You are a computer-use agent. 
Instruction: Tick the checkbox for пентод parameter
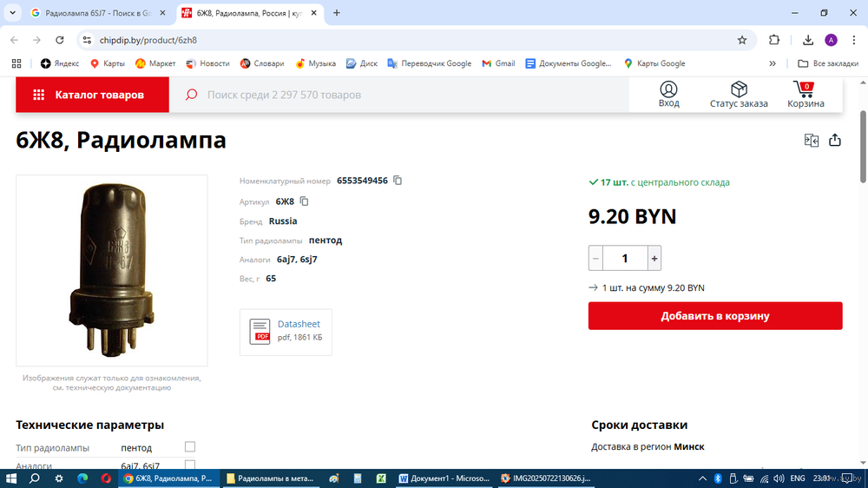(190, 447)
